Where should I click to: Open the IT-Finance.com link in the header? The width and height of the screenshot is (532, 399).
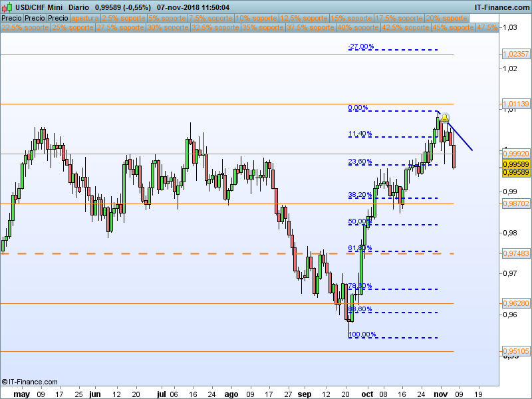click(502, 7)
